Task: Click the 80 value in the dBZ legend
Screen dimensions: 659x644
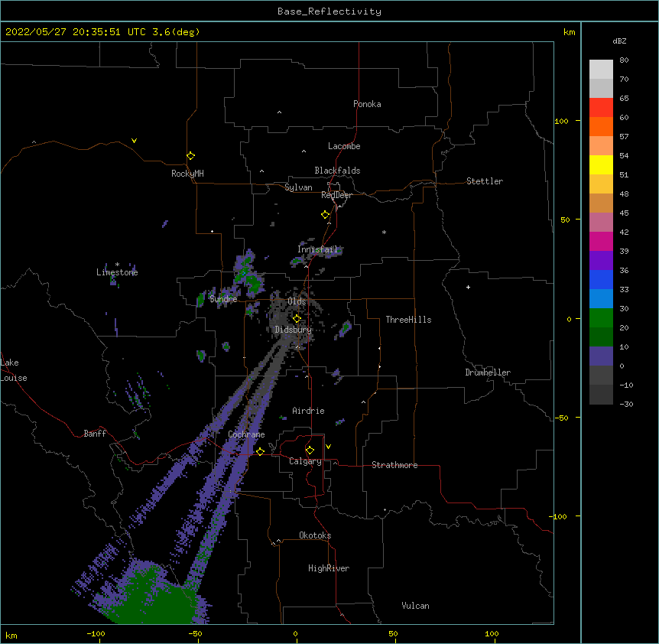Action: click(x=624, y=60)
